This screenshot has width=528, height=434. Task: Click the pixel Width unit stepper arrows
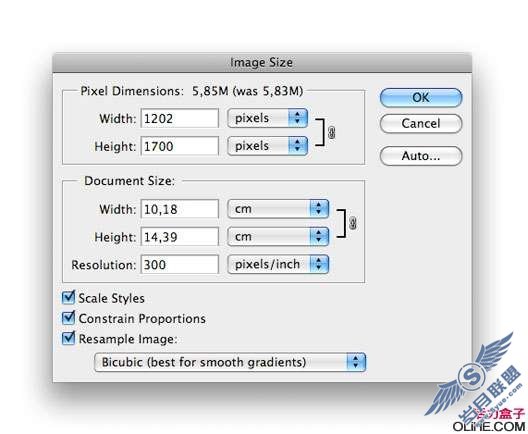[x=298, y=118]
